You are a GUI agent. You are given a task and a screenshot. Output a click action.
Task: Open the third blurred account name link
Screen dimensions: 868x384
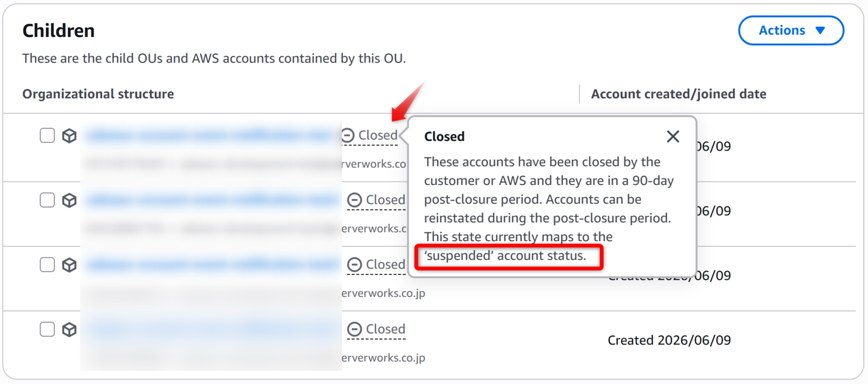(x=212, y=264)
